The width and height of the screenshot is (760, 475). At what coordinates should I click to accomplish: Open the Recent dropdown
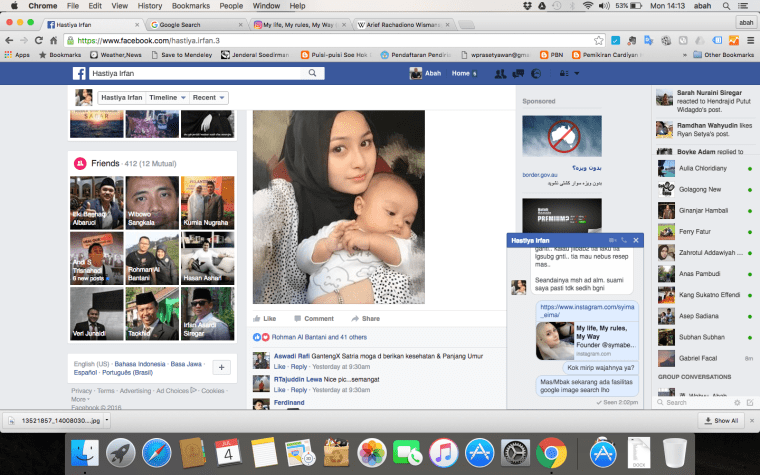click(x=208, y=98)
